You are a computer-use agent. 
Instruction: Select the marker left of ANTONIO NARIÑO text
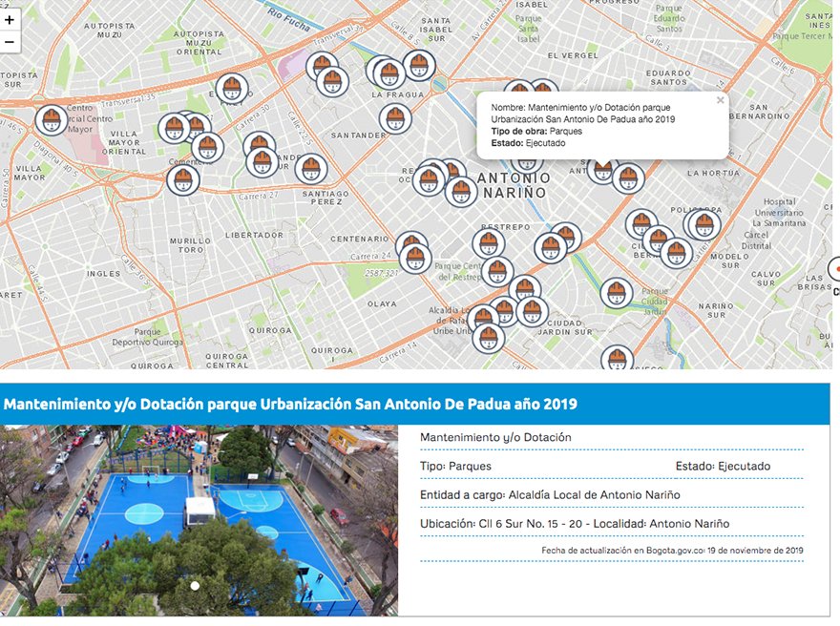461,191
